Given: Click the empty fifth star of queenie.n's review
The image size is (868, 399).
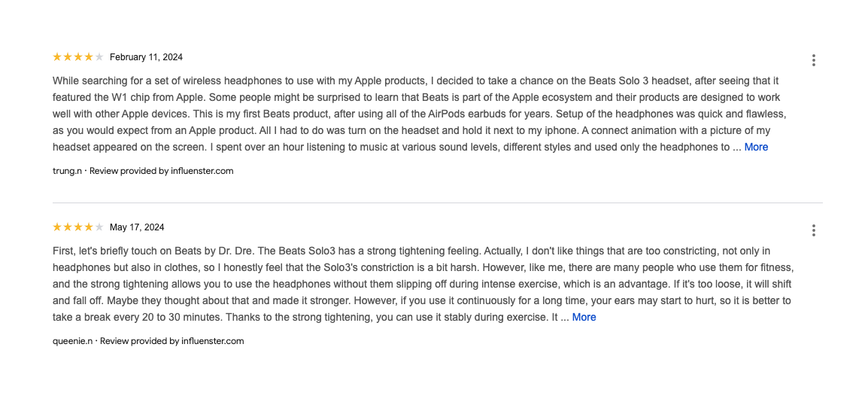Looking at the screenshot, I should click(99, 227).
